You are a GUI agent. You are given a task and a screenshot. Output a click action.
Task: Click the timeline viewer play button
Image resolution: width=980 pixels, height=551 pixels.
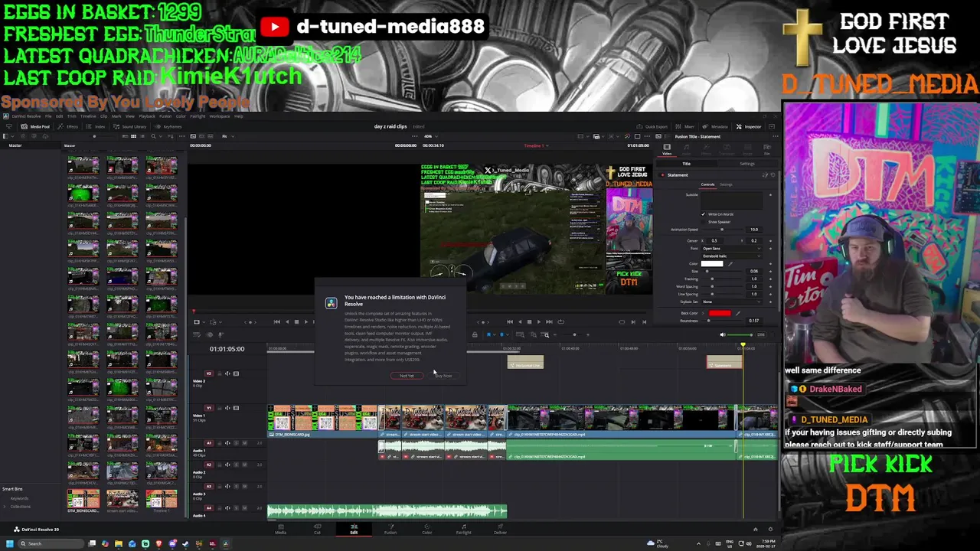coord(539,321)
